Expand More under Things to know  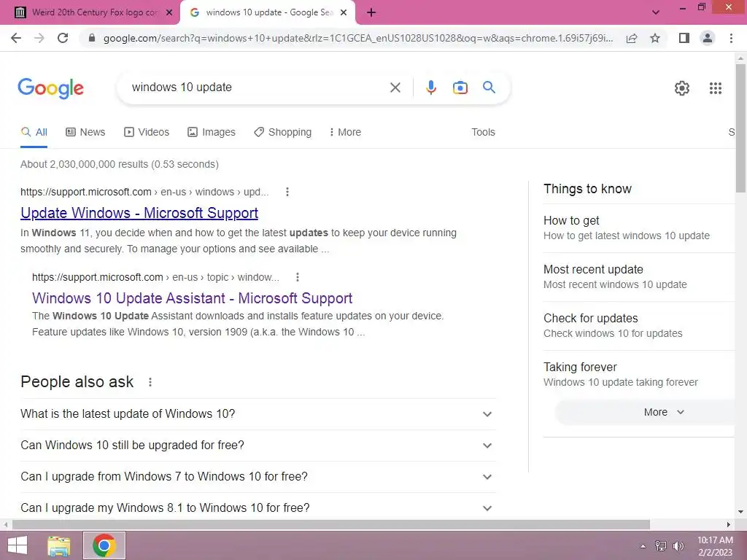(x=645, y=413)
